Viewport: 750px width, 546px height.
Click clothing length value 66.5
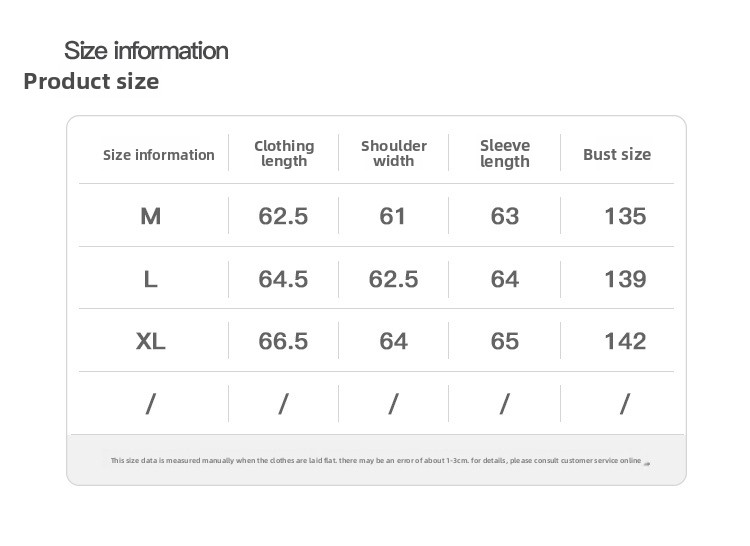click(283, 341)
